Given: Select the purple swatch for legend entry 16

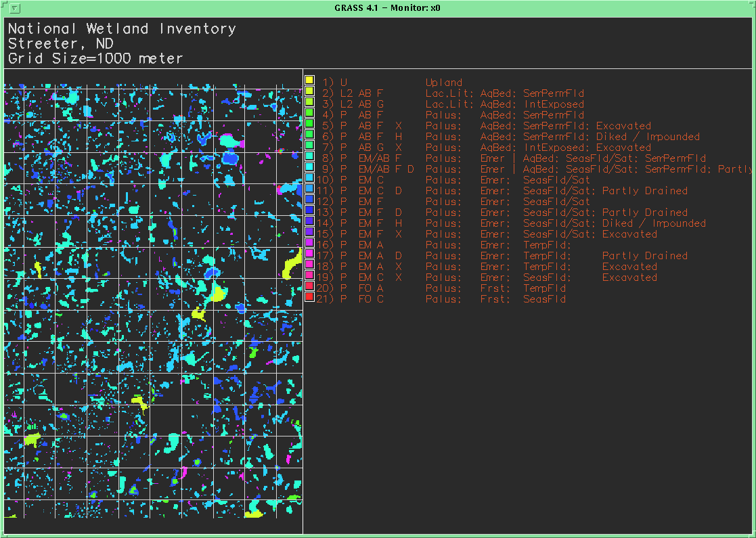Looking at the screenshot, I should click(309, 243).
